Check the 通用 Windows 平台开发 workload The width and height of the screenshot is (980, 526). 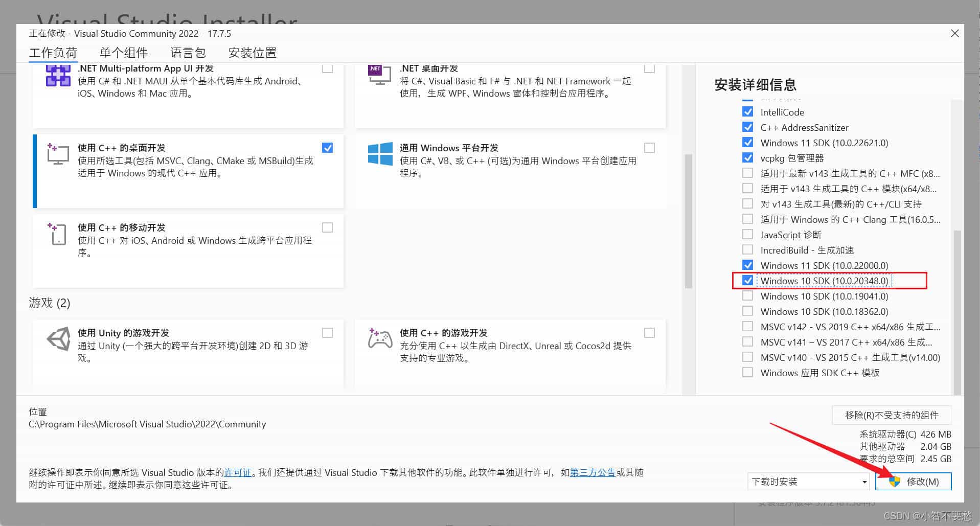pyautogui.click(x=649, y=148)
